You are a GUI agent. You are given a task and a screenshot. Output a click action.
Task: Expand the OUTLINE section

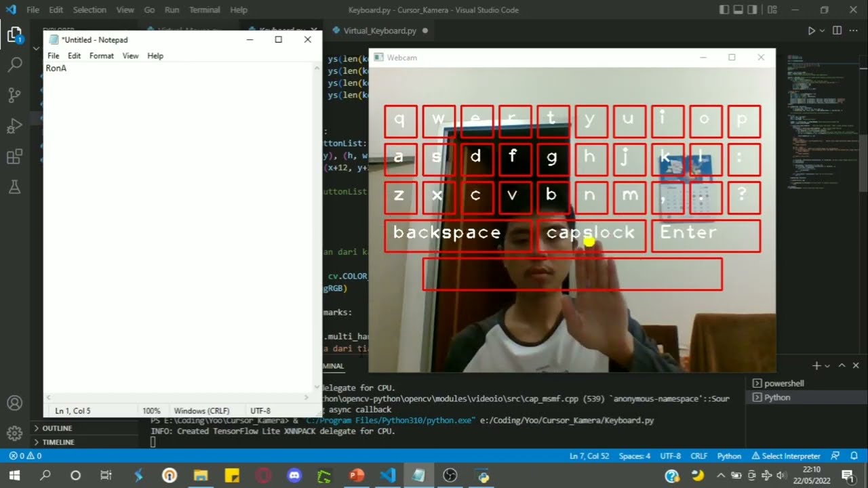tap(58, 428)
